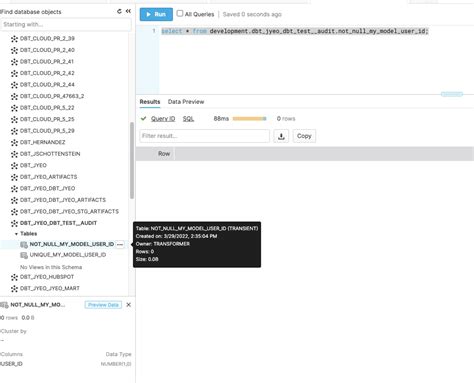
Task: Click the schema icon beside DBT_CLOUD_PR_5_25
Action: (x=14, y=119)
